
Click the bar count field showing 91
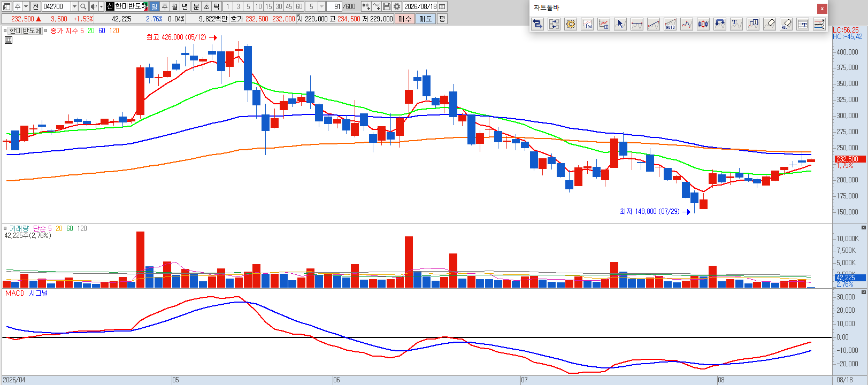(x=334, y=6)
